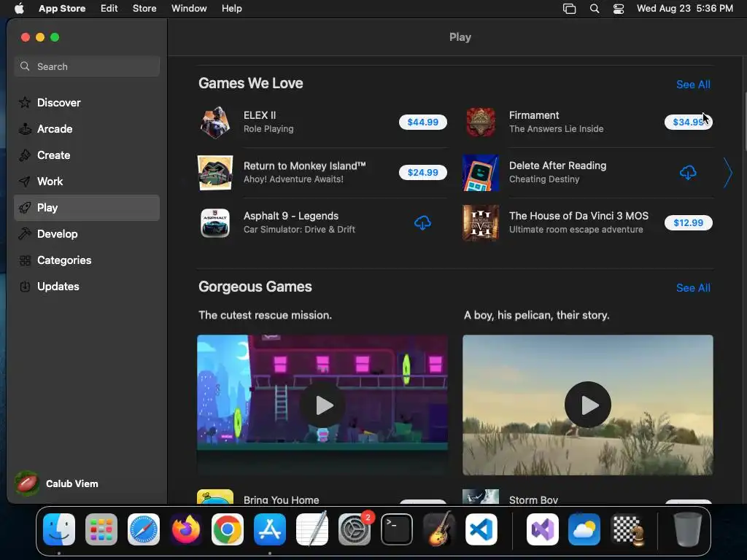Open Terminal from the Dock
Screen dimensions: 747x560
coord(396,529)
